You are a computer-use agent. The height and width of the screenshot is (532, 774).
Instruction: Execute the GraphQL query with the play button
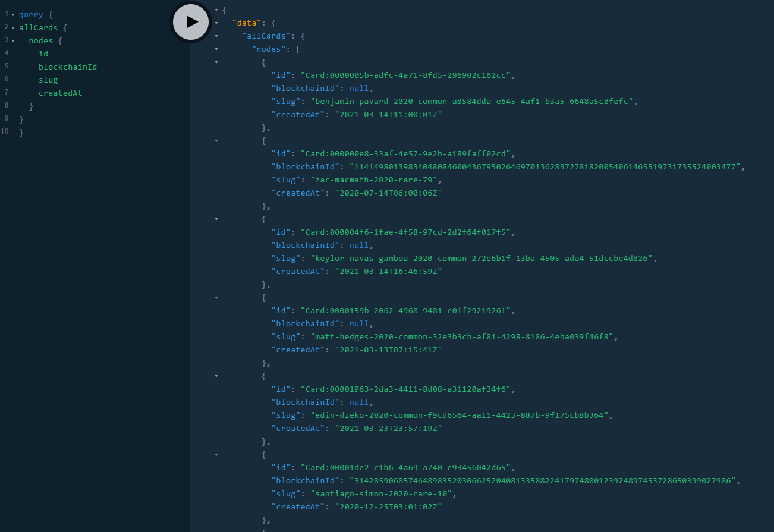pos(191,21)
